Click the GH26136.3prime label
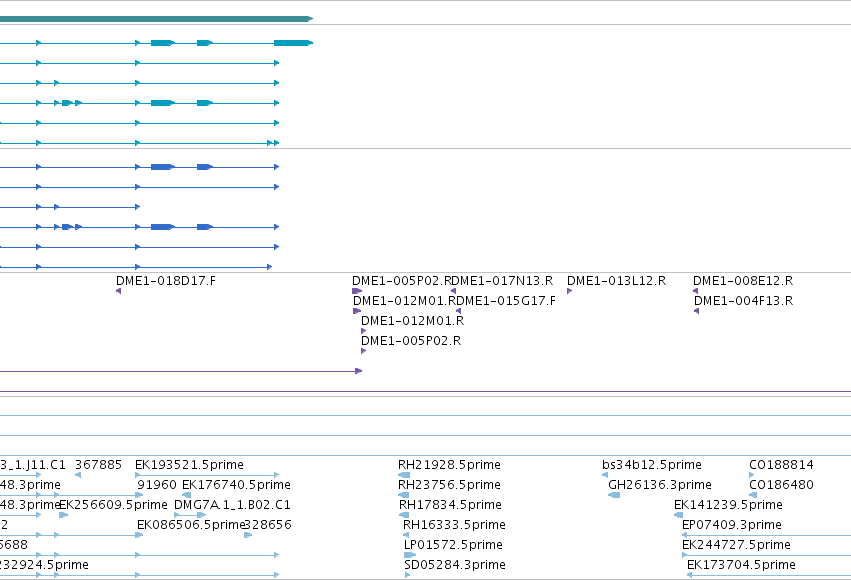This screenshot has height=580, width=851. coord(660,485)
